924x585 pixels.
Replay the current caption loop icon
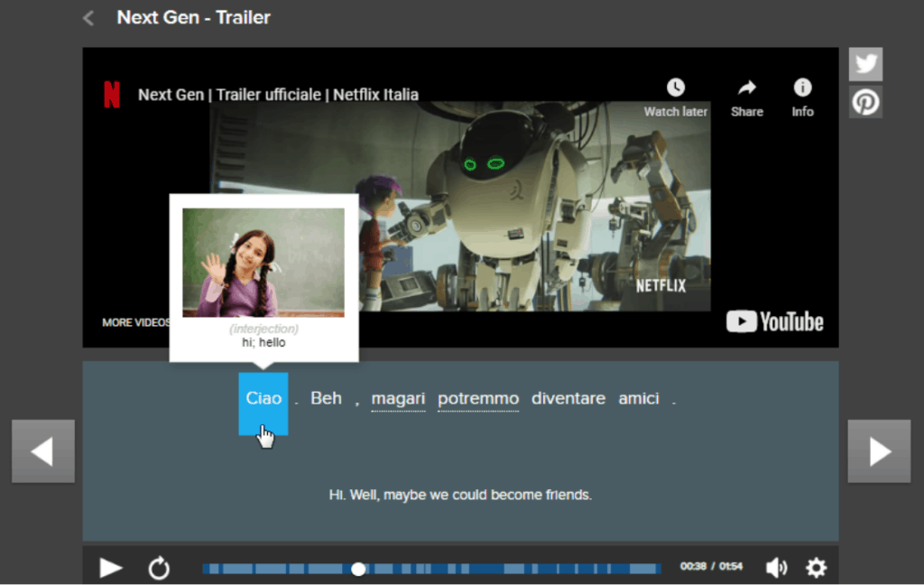pyautogui.click(x=159, y=568)
